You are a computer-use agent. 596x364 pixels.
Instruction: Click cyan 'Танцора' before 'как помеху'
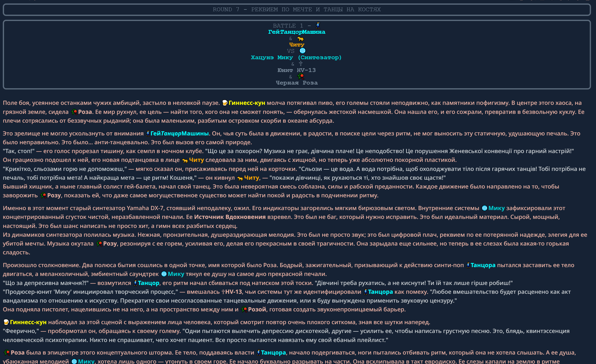pos(380,292)
